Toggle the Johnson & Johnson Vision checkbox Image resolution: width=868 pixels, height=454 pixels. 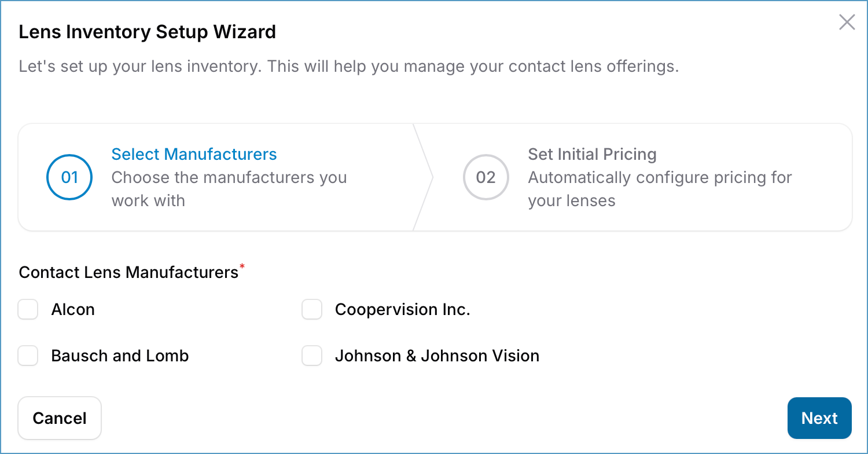pyautogui.click(x=312, y=356)
